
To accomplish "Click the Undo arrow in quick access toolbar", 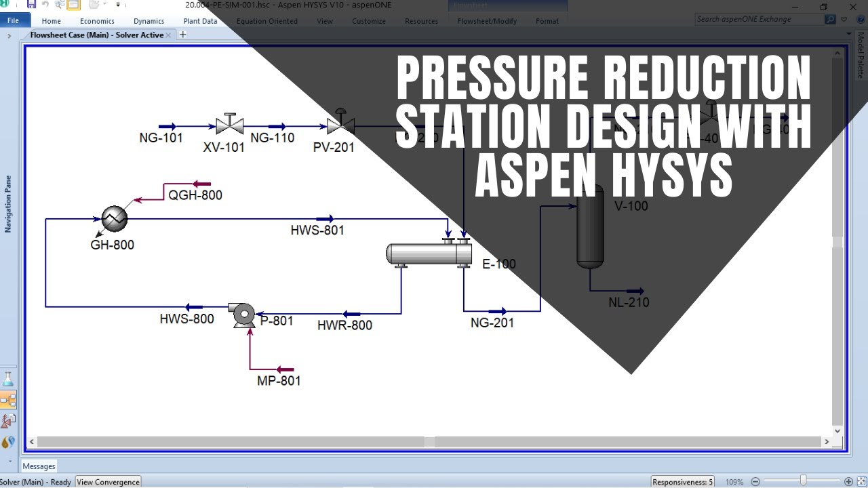I will [x=45, y=5].
